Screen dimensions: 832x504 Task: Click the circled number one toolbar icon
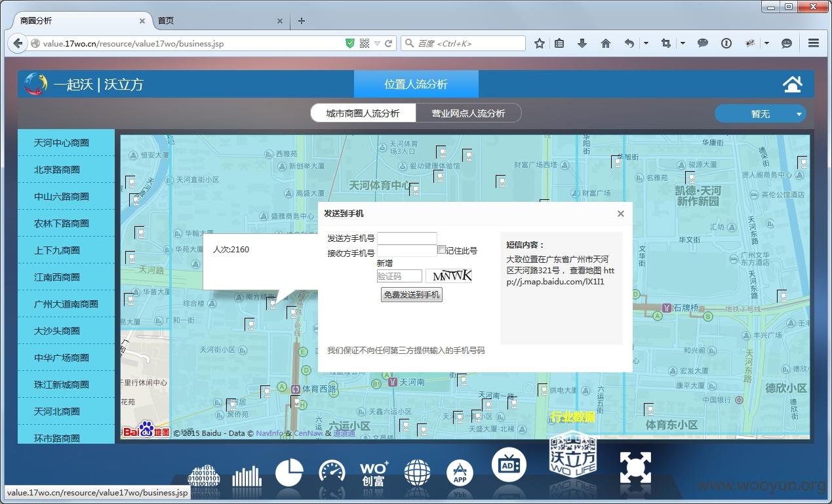point(726,43)
